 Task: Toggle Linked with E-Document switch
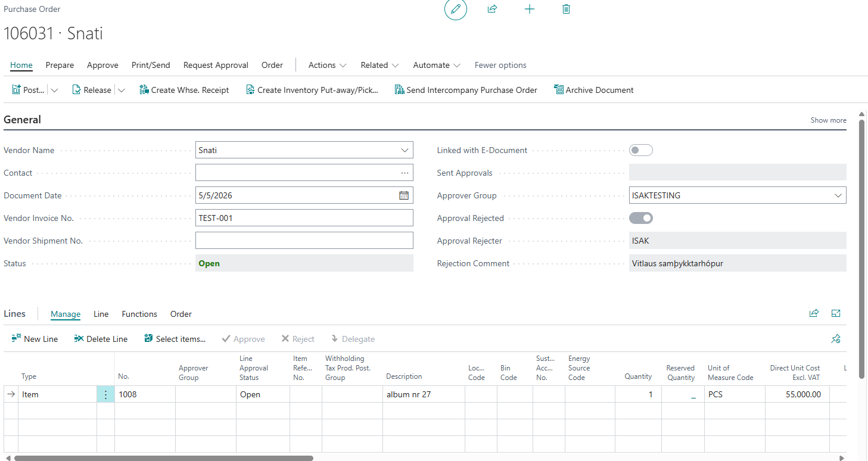pos(641,150)
